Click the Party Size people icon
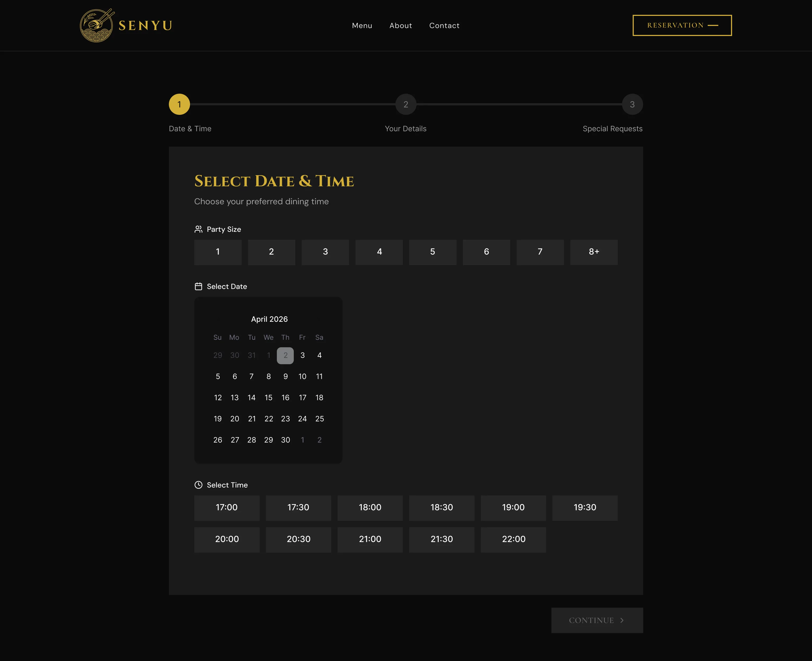This screenshot has height=661, width=812. pos(199,229)
